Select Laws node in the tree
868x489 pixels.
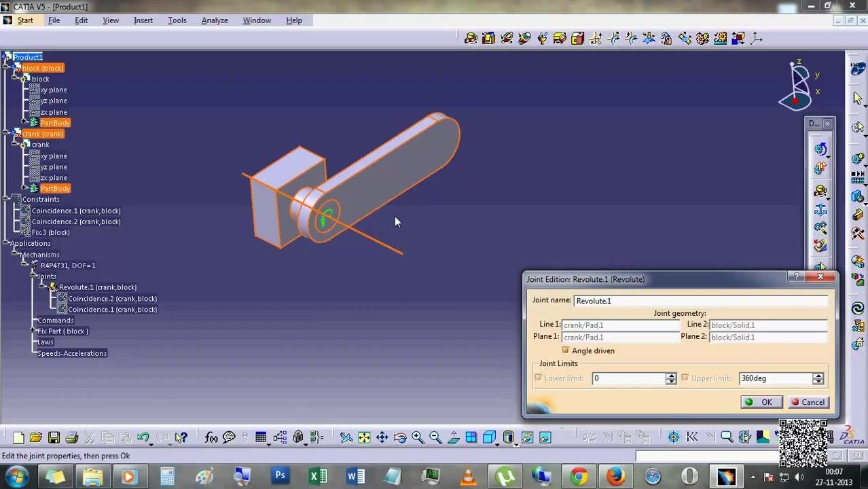45,342
